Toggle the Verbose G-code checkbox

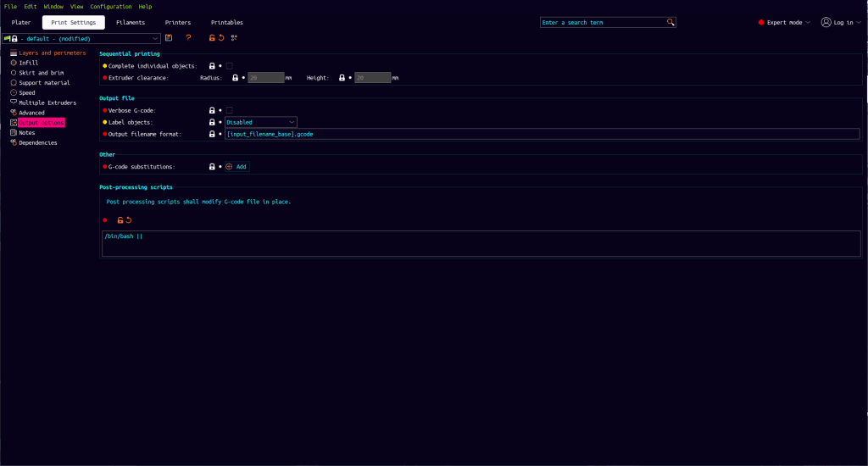(x=230, y=110)
